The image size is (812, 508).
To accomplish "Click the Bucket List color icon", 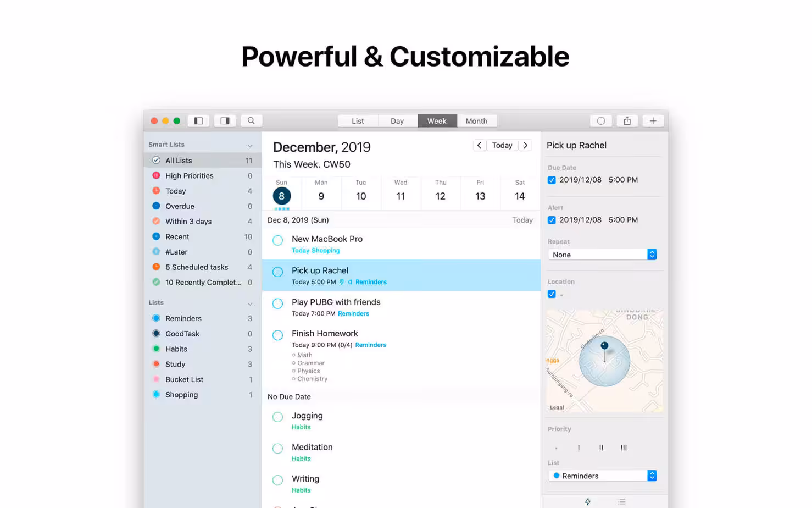I will click(156, 379).
